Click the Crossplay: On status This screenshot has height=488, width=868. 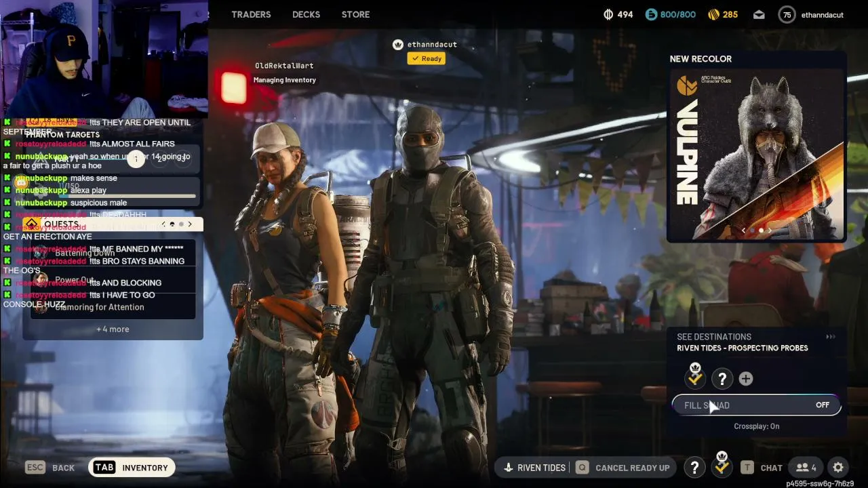(756, 426)
